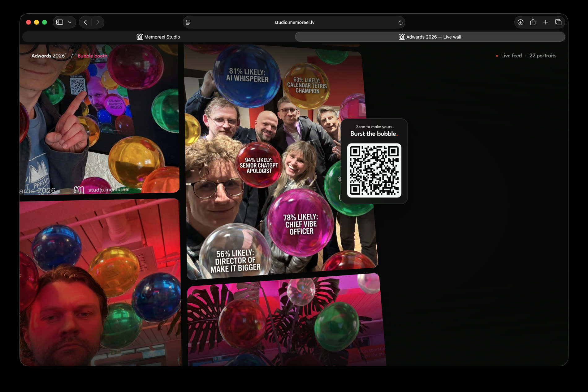This screenshot has width=588, height=392.
Task: Switch to the Memoreel Studio tab
Action: click(158, 37)
